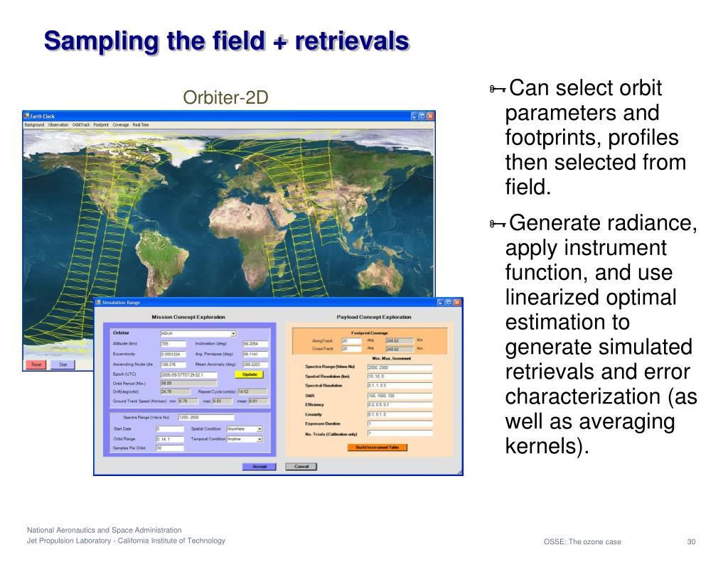Image resolution: width=728 pixels, height=562 pixels.
Task: Click the 'Orbiter-2D' caption above the window
Action: [x=225, y=97]
